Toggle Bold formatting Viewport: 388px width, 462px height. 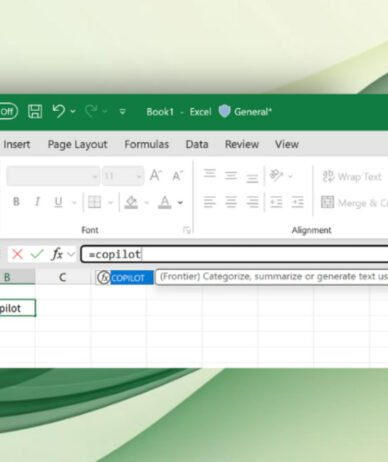coord(16,202)
